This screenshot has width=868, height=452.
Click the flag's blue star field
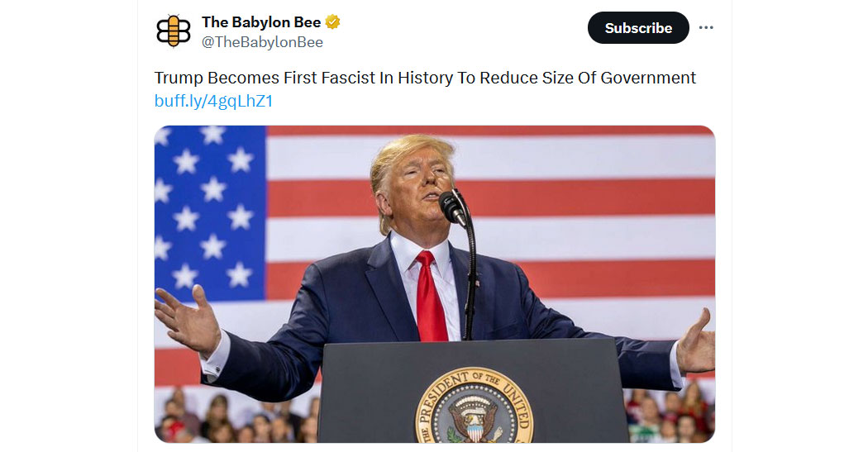210,213
